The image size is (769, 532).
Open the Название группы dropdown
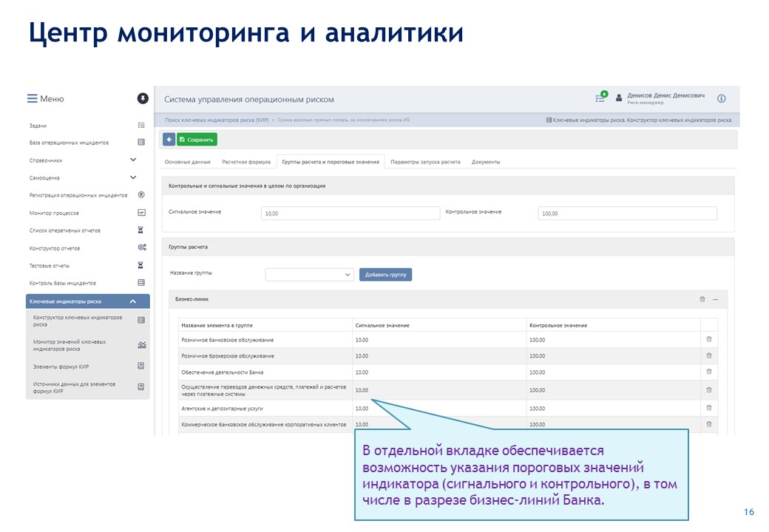[310, 274]
